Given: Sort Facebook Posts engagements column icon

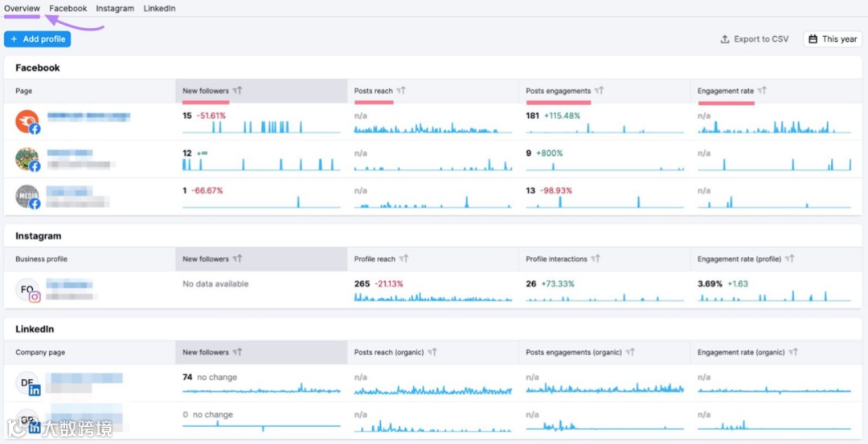Looking at the screenshot, I should pyautogui.click(x=599, y=91).
